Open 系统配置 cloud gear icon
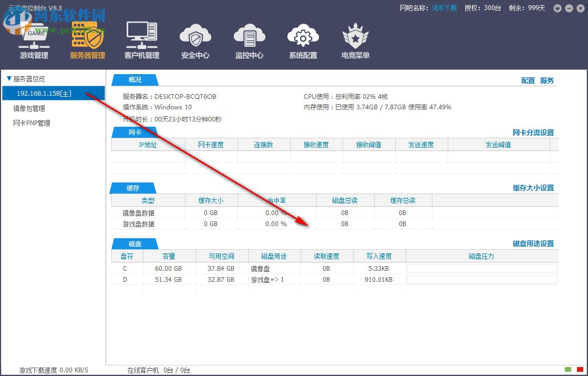Viewport: 588px width, 376px height. point(303,39)
